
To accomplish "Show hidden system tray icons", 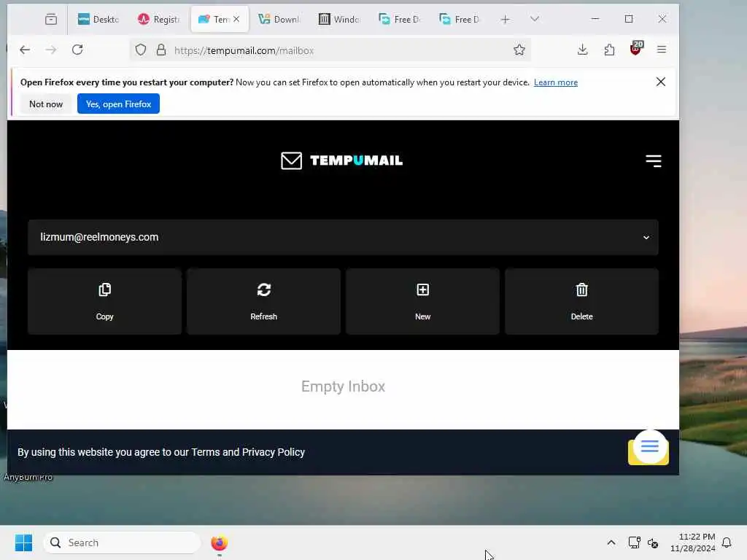I will click(611, 542).
